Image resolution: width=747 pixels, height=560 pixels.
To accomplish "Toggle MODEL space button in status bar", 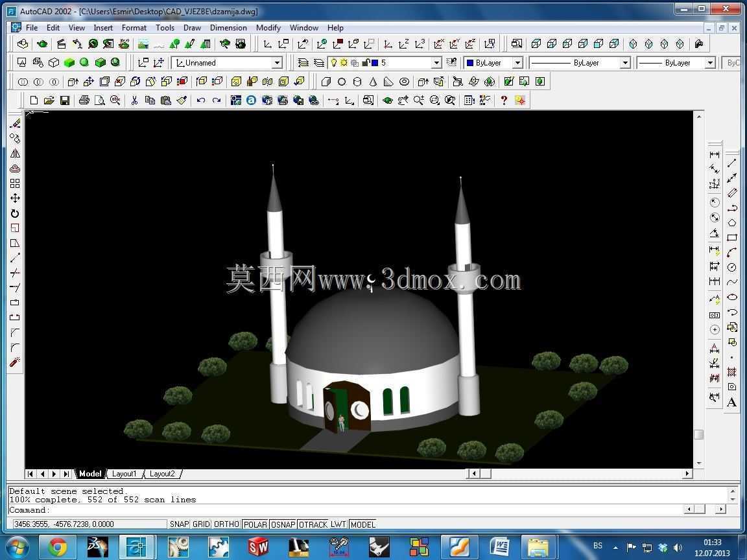I will coord(362,524).
